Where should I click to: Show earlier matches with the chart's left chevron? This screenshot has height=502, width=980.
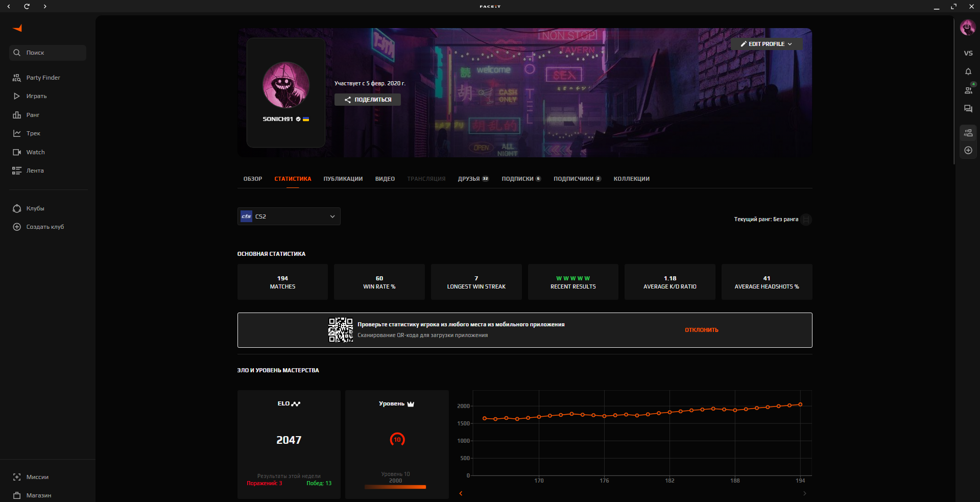[461, 493]
